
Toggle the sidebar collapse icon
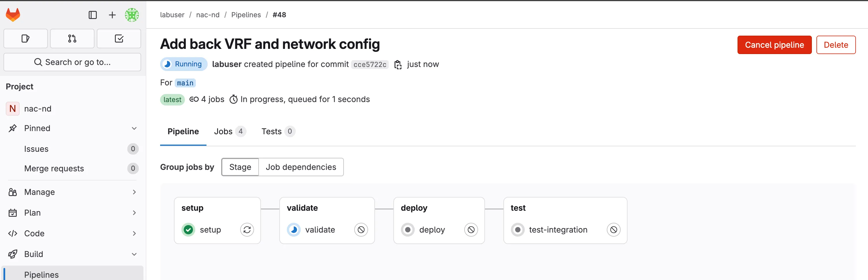[93, 15]
